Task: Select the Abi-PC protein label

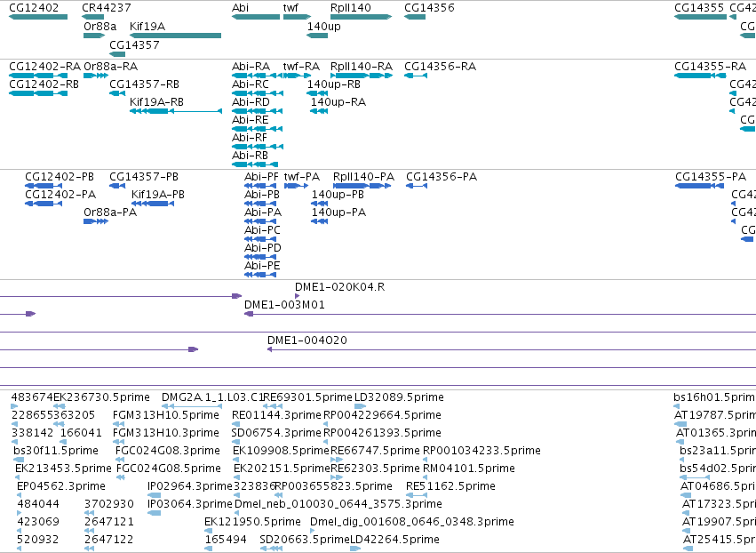Action: click(x=262, y=230)
